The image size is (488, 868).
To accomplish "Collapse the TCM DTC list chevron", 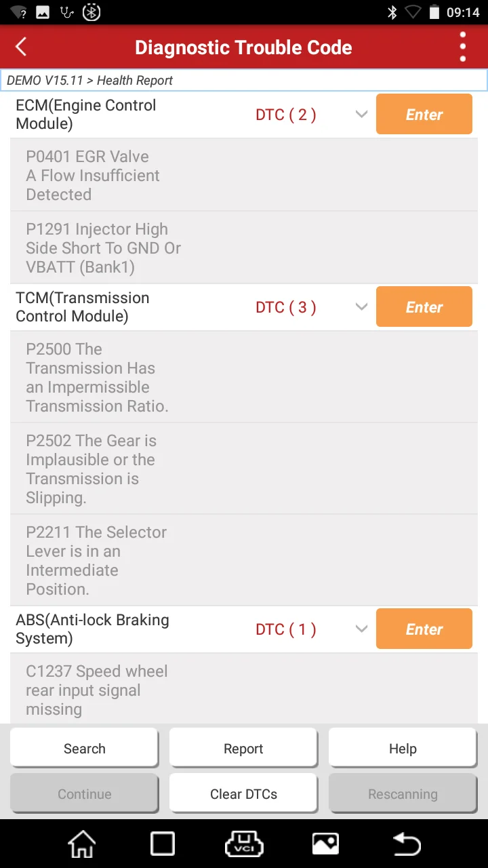I will pyautogui.click(x=361, y=307).
